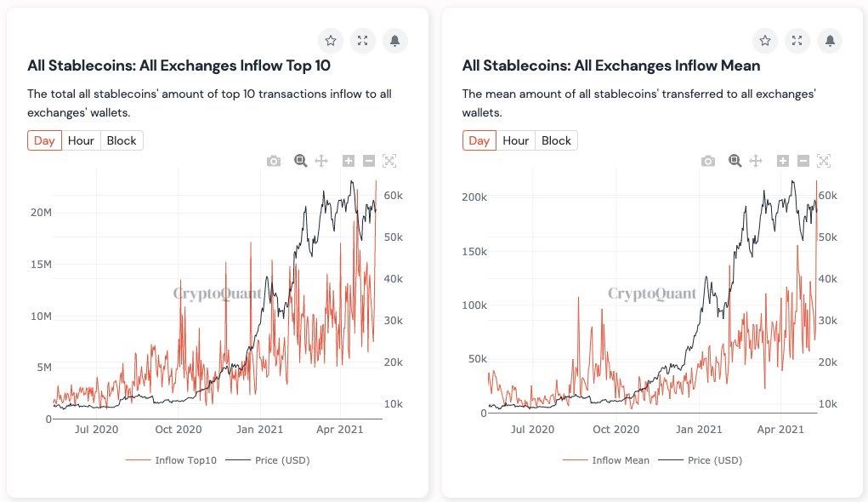The height and width of the screenshot is (502, 868).
Task: Select the pan tool on the Inflow Mean chart
Action: tap(756, 160)
